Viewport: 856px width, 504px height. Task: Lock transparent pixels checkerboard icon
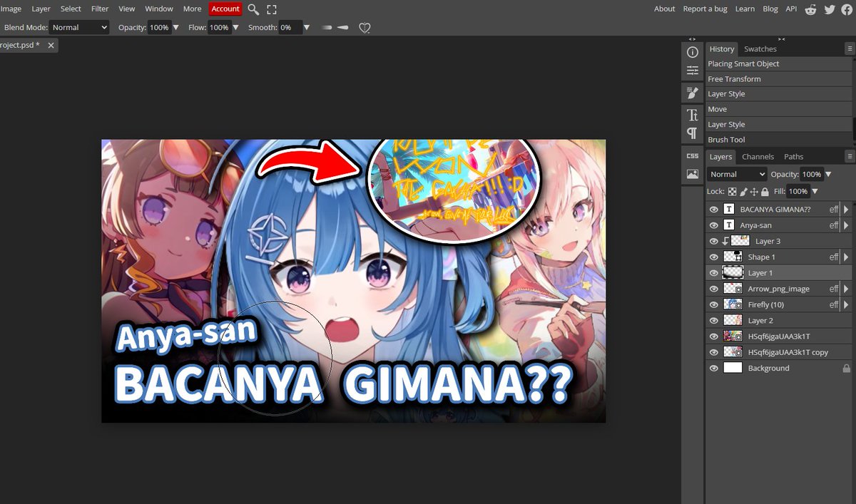(x=733, y=192)
